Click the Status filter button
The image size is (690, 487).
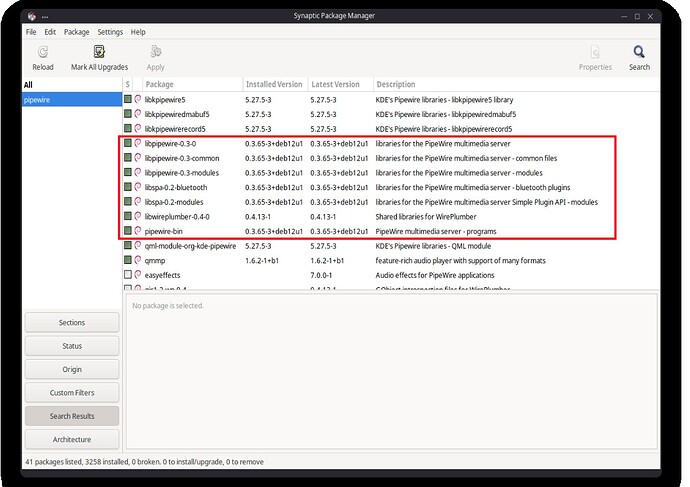[x=72, y=346]
